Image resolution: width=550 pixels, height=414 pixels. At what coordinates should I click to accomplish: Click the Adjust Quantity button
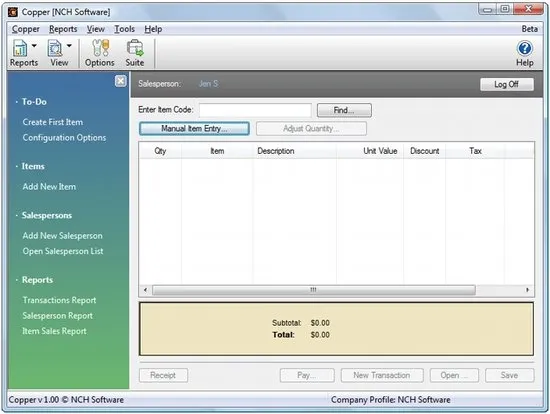(311, 128)
